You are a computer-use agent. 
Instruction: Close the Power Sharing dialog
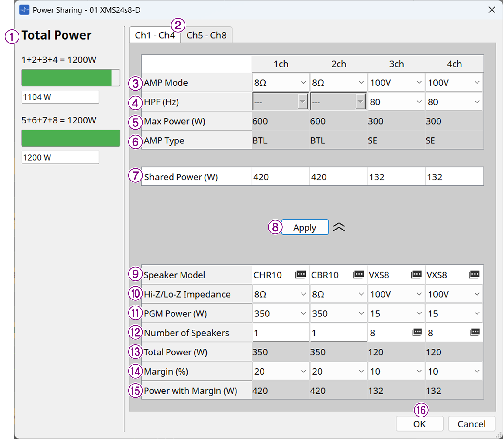coord(492,10)
